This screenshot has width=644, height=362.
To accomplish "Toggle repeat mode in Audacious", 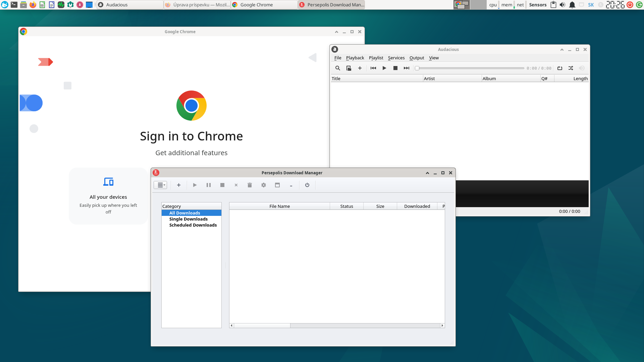I will pyautogui.click(x=560, y=68).
